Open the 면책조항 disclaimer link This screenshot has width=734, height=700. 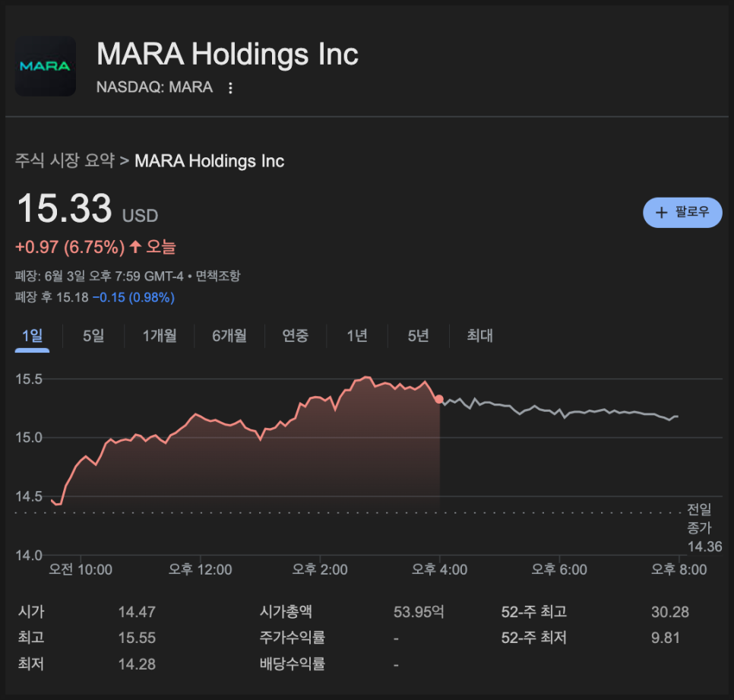(x=217, y=276)
